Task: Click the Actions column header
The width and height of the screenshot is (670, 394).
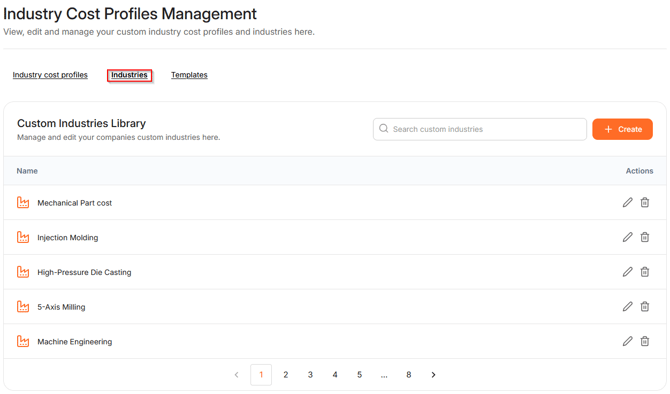Action: (x=639, y=171)
